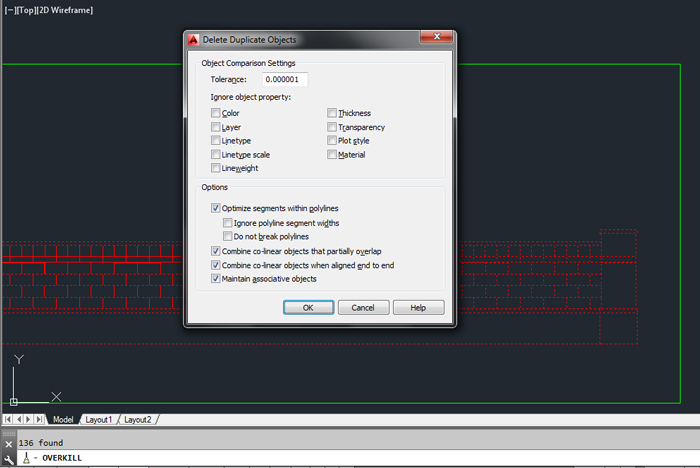
Task: Open the Layout2 tab
Action: pos(138,420)
